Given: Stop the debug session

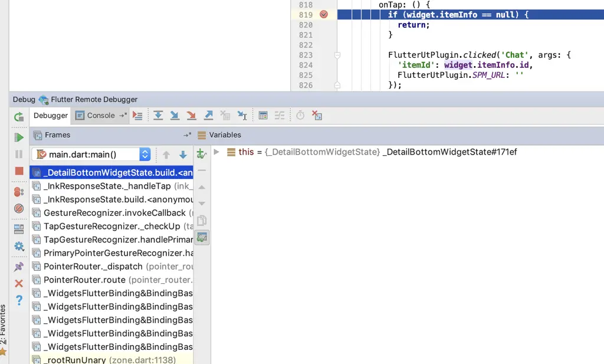Looking at the screenshot, I should tap(18, 170).
